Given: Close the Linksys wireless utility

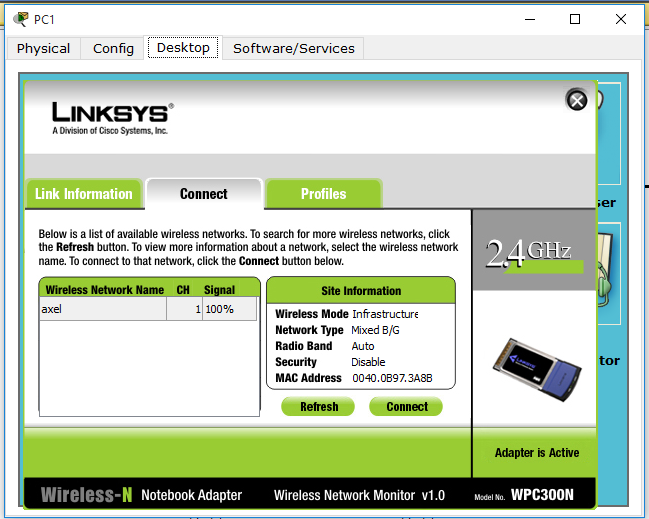Looking at the screenshot, I should pos(577,100).
